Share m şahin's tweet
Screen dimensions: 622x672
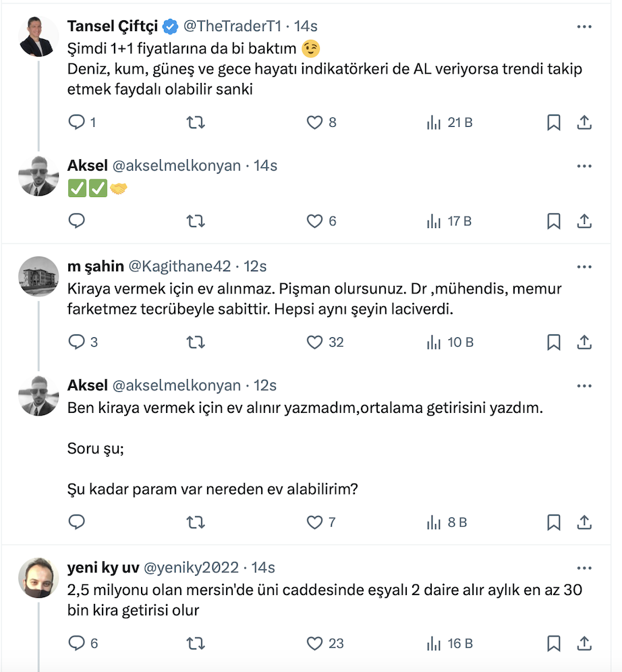[x=584, y=342]
